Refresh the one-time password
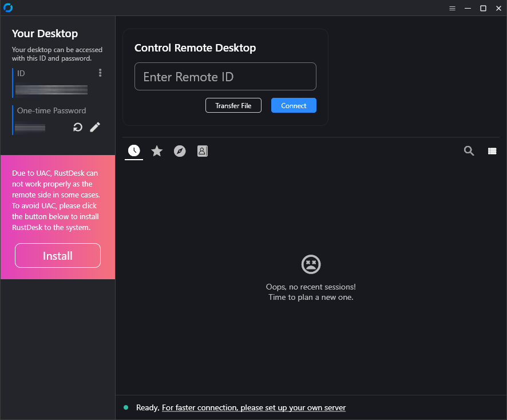Screen dimensions: 507x420 point(78,127)
